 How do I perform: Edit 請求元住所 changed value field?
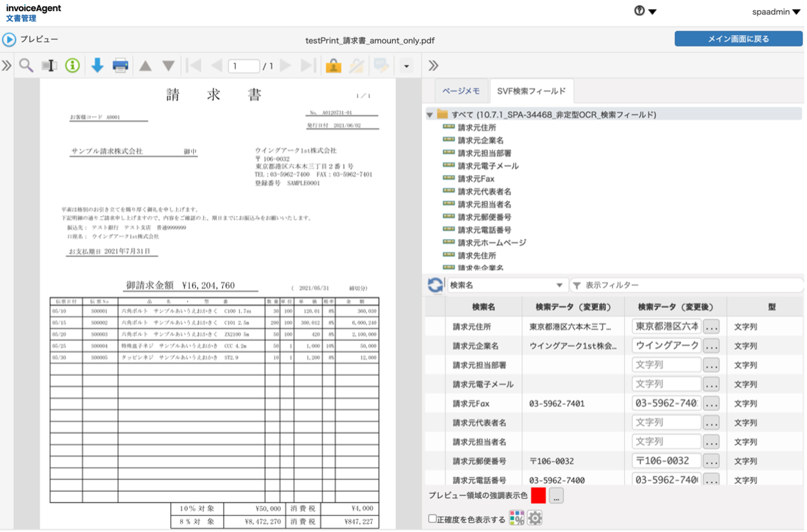tap(666, 326)
